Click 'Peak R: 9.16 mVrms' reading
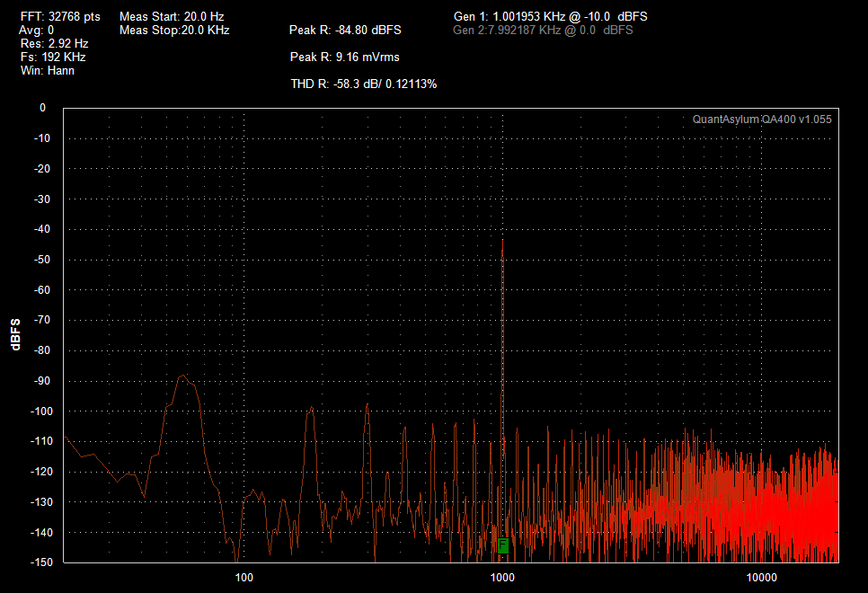Screen dimensions: 868x593 pos(345,57)
